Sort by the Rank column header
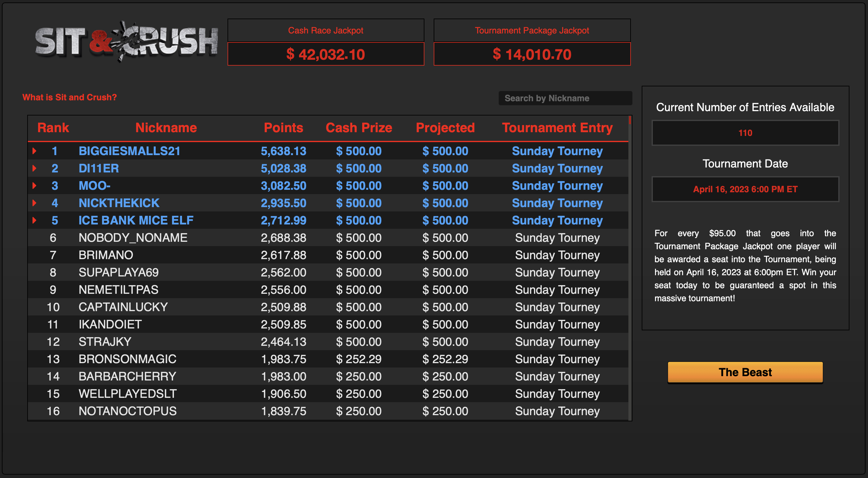Image resolution: width=868 pixels, height=478 pixels. point(53,128)
